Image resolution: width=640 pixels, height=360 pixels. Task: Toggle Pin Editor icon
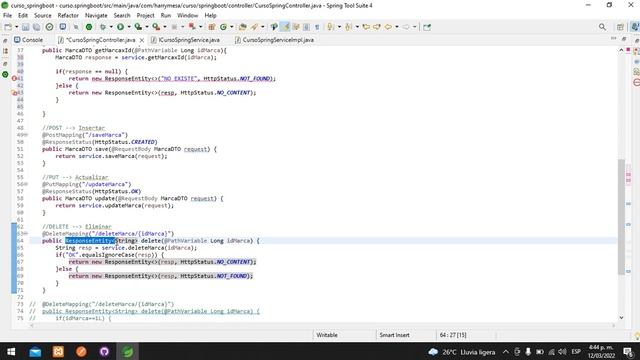(427, 27)
